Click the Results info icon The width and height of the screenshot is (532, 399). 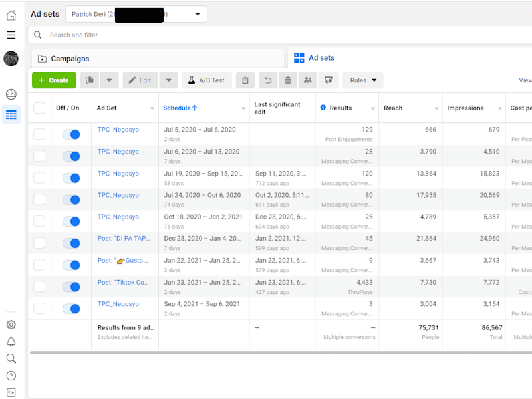(x=323, y=108)
